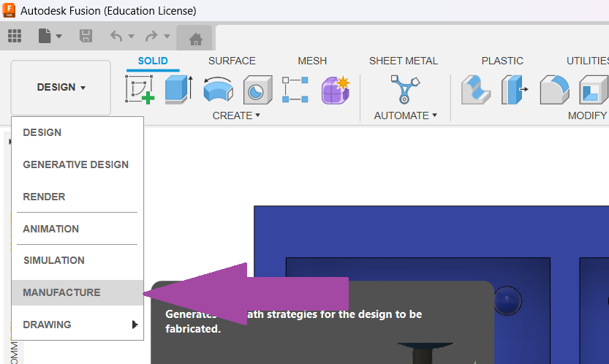Choose GENERATIVE DESIGN workspace
Image resolution: width=609 pixels, height=364 pixels.
[x=76, y=164]
